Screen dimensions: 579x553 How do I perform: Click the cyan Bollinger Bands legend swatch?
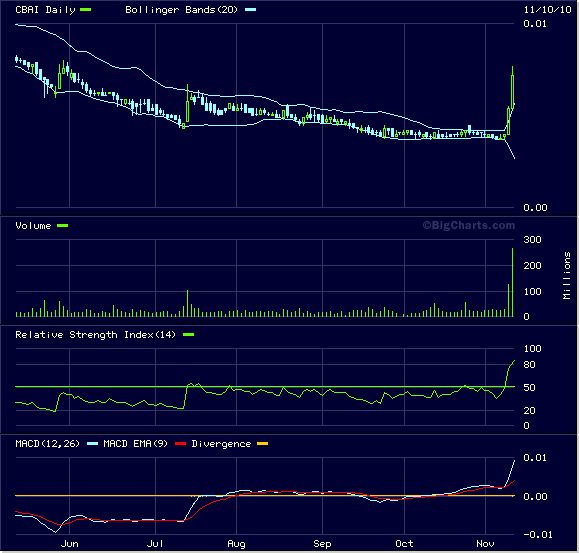click(x=250, y=10)
